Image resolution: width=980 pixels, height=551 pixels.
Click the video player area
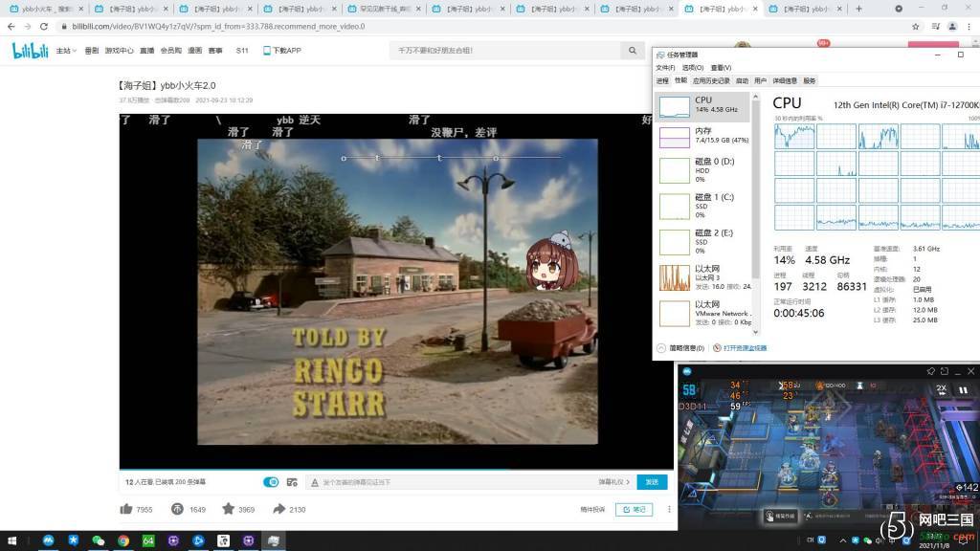[396, 291]
